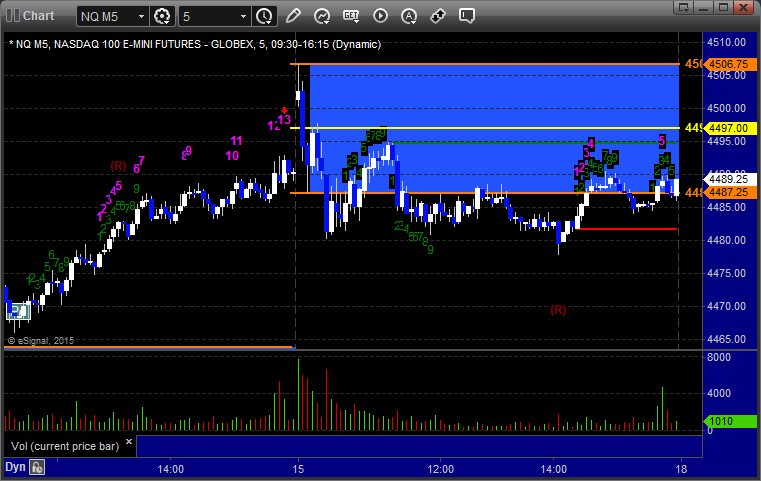Click the 15 date marker on time axis
Screen dimensions: 761x481
coord(298,469)
